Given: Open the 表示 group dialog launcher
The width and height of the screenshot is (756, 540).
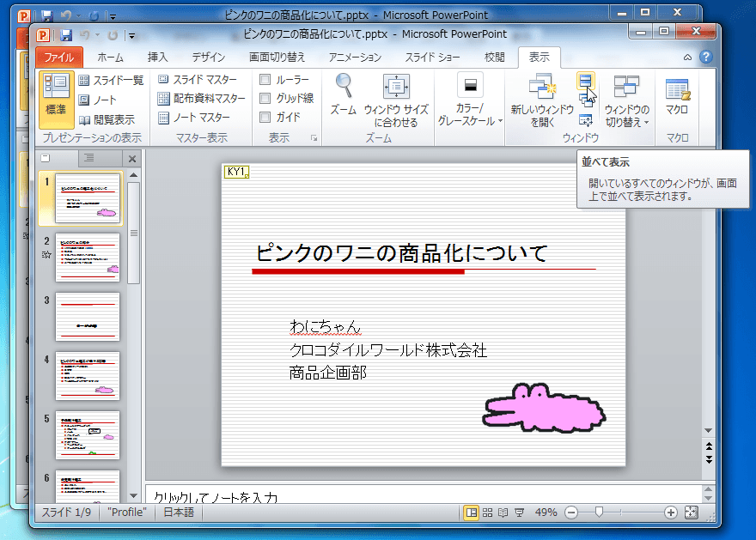Looking at the screenshot, I should (314, 138).
